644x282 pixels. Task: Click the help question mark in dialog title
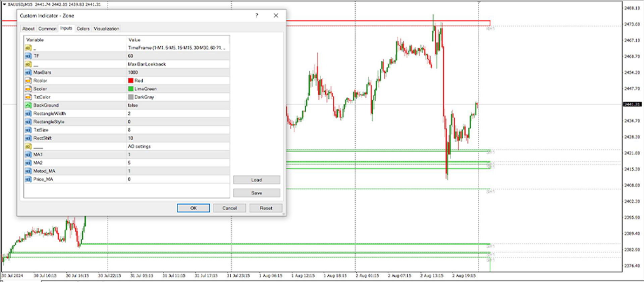click(257, 15)
